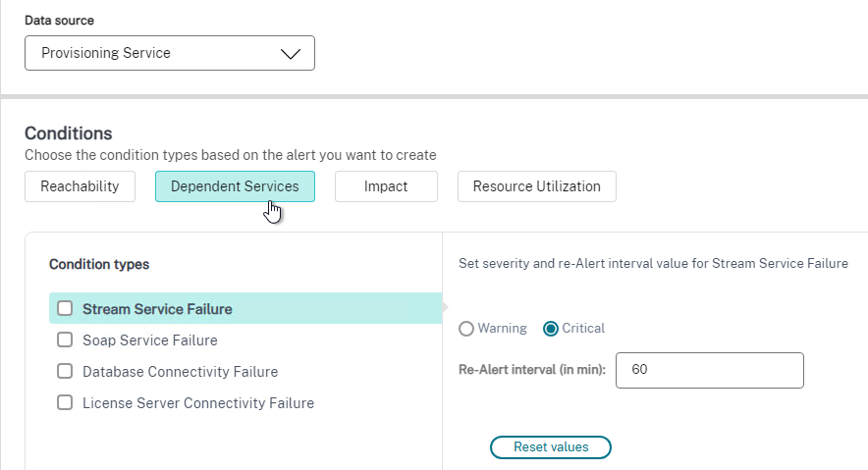Image resolution: width=868 pixels, height=470 pixels.
Task: Click the Warning label text
Action: point(502,329)
